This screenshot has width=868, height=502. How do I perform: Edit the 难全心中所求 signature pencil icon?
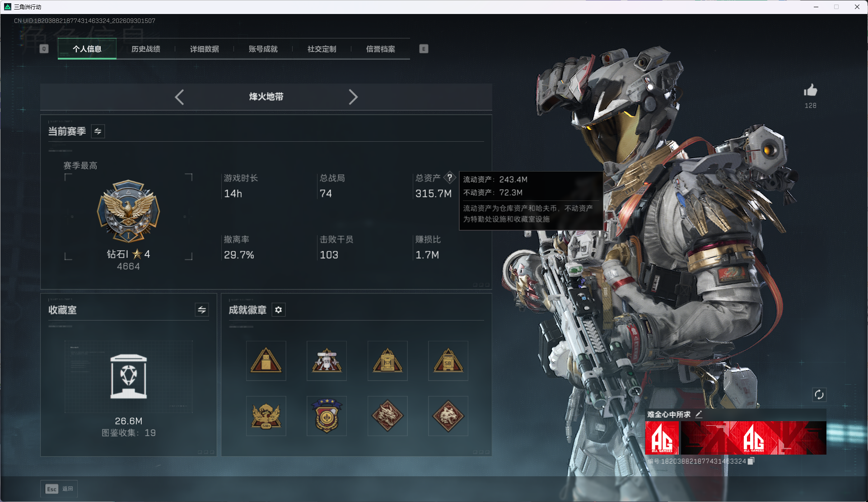coord(699,414)
